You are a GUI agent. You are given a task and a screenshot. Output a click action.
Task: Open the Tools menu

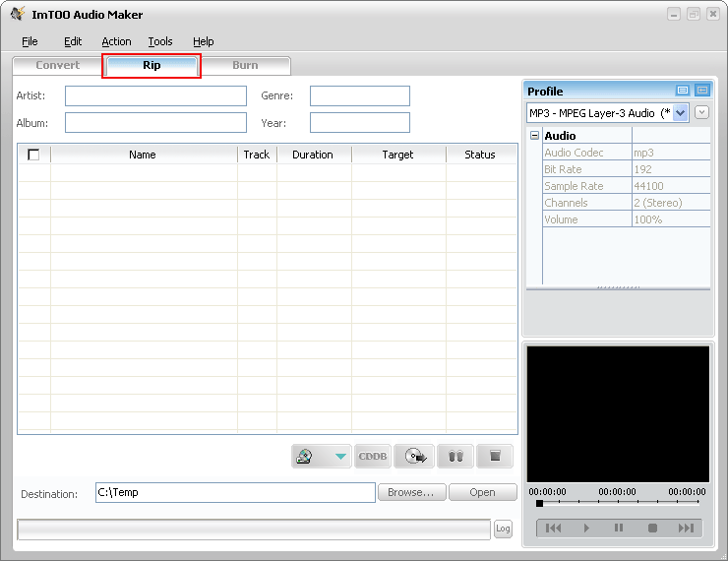160,41
